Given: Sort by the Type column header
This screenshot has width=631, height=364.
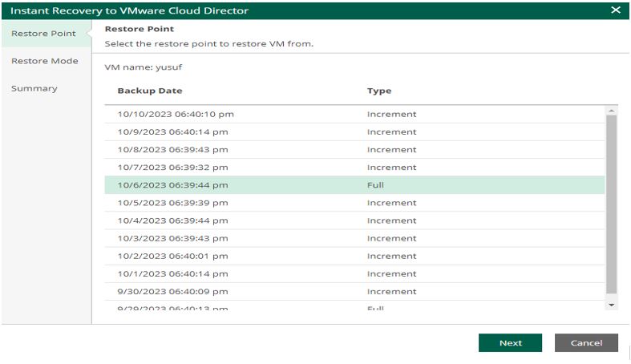Looking at the screenshot, I should point(379,91).
